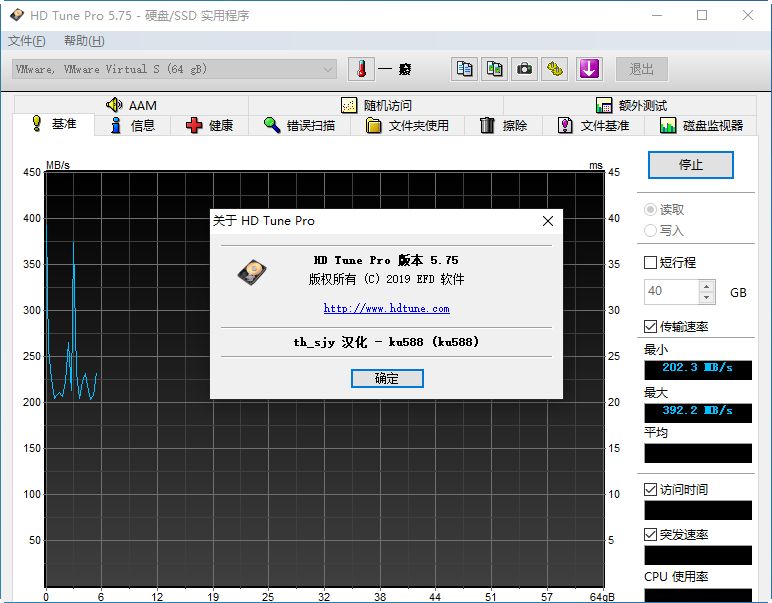Open the 帮助(H) menu
Image resolution: width=772 pixels, height=603 pixels.
click(x=84, y=41)
